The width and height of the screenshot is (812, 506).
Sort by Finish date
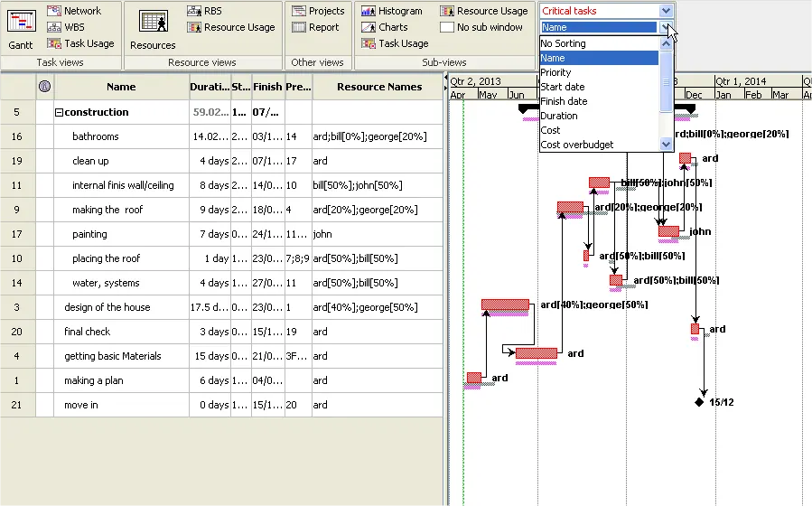click(599, 101)
